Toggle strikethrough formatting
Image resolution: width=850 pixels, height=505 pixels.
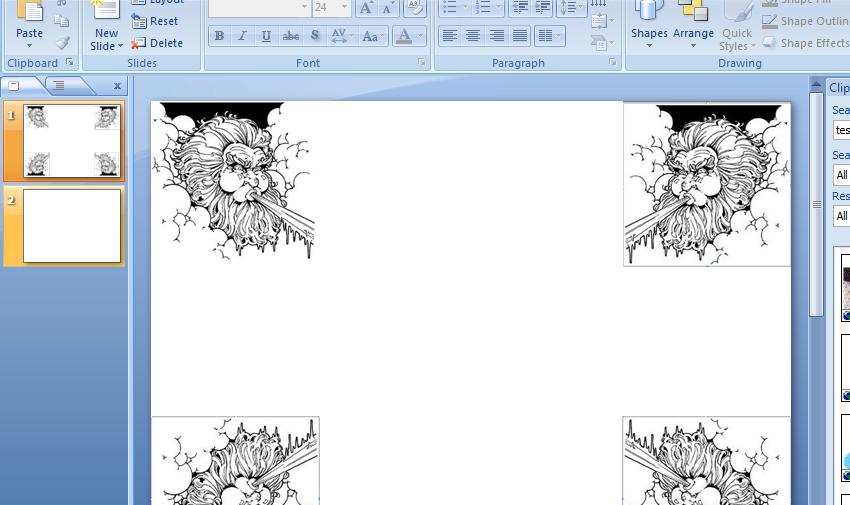tap(291, 36)
